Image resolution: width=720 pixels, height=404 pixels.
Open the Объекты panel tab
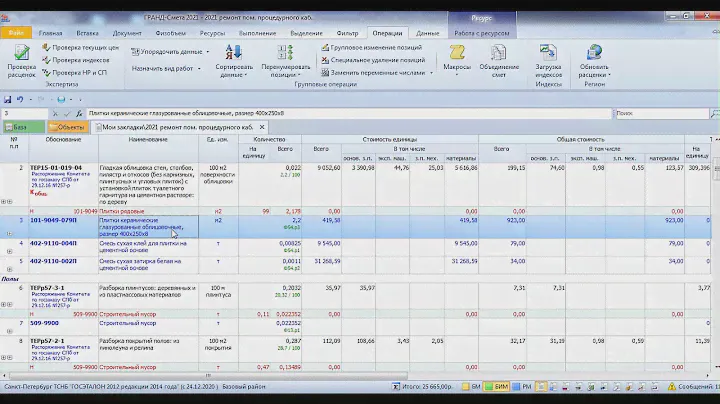tap(69, 127)
